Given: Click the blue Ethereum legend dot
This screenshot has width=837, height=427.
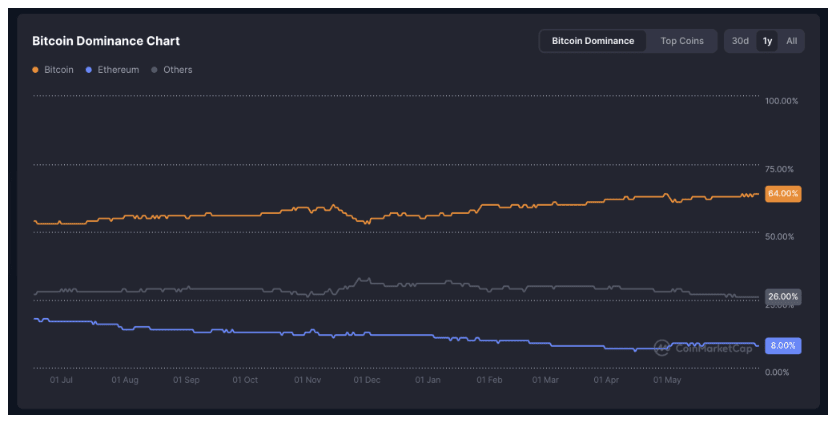Looking at the screenshot, I should pyautogui.click(x=89, y=70).
